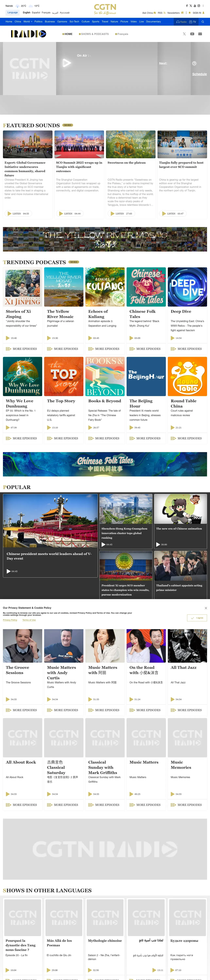Click MORE next to Trending Podcasts
Image resolution: width=210 pixels, height=980 pixels.
74,262
